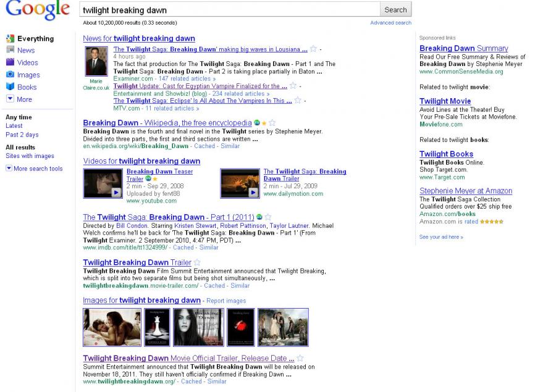The width and height of the screenshot is (543, 392).
Task: Play the Breaking Dawn Teaser Trailer video thumbnail
Action: [103, 183]
